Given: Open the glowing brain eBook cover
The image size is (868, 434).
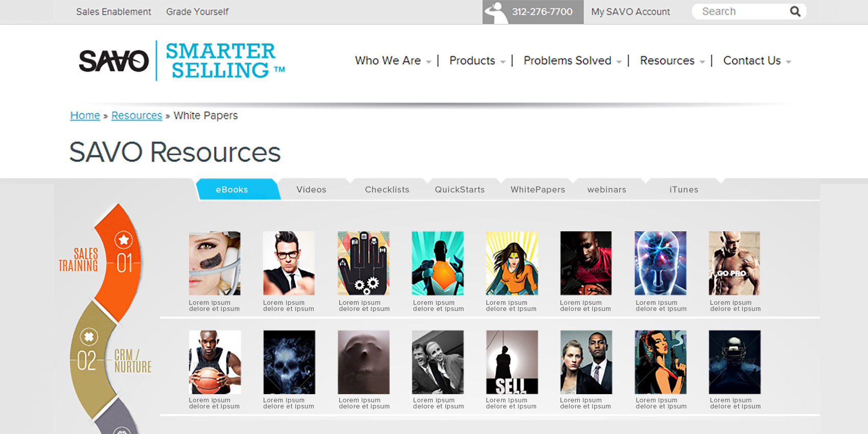Looking at the screenshot, I should click(x=660, y=263).
